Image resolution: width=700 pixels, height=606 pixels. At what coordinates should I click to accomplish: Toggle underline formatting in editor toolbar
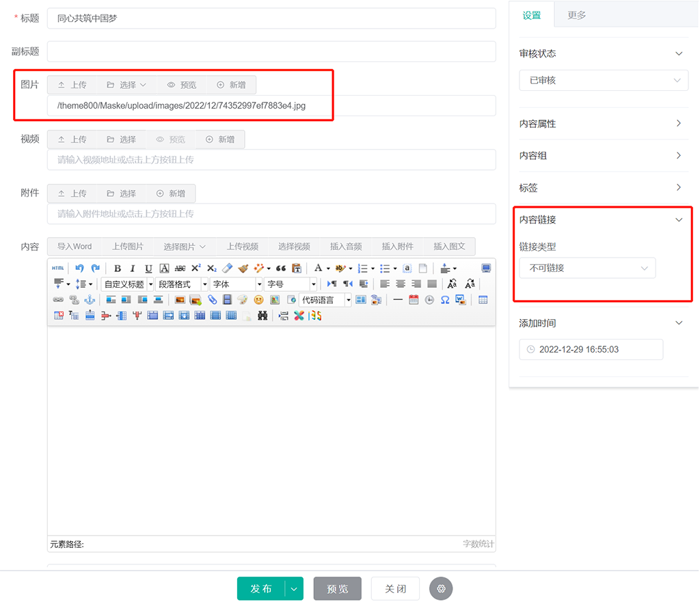[x=148, y=268]
